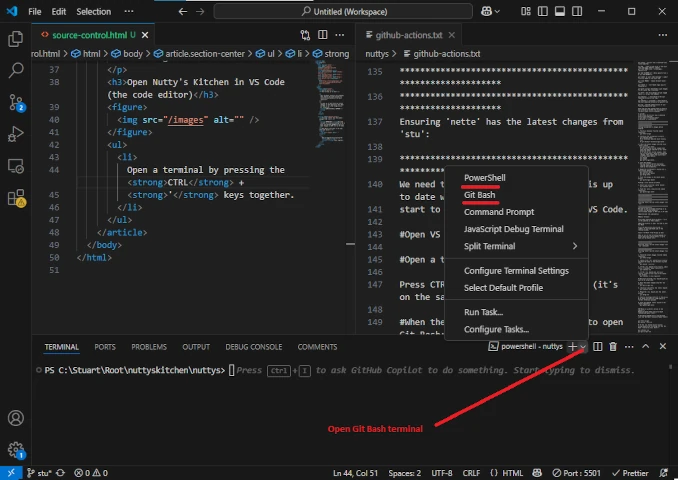
Task: Click the stu* branch in status bar
Action: (39, 473)
